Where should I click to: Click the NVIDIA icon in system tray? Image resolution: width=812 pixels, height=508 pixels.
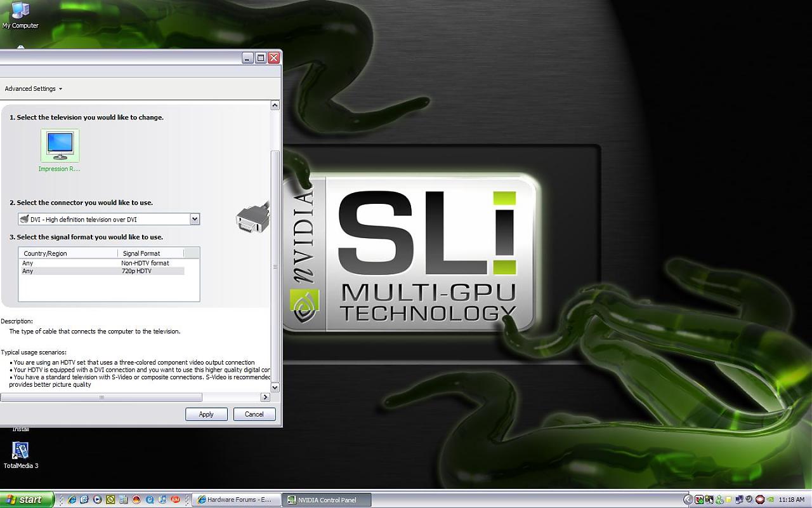tap(769, 500)
